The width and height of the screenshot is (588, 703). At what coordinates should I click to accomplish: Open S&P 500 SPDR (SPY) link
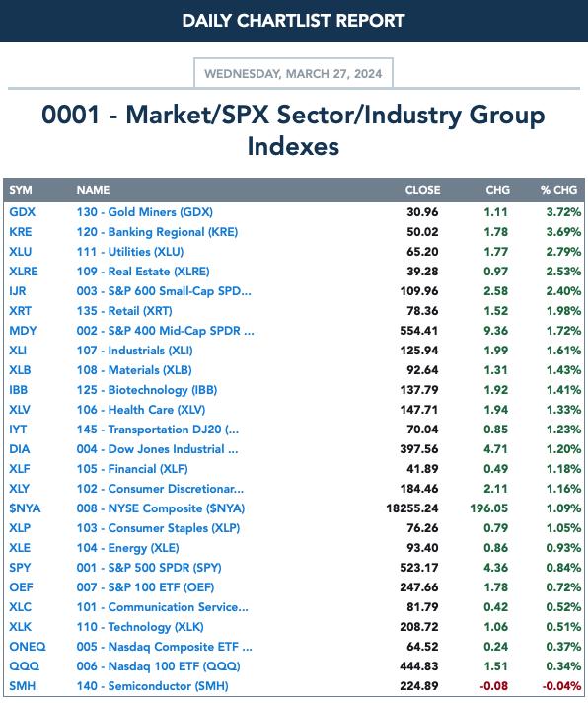(x=149, y=567)
